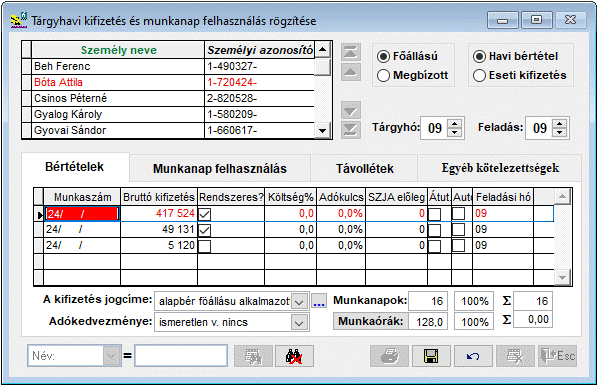Click the Munkaszám column header

(x=82, y=197)
